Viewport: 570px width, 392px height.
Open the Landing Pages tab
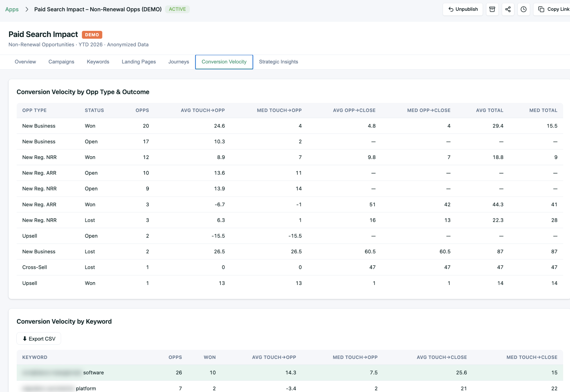tap(139, 62)
